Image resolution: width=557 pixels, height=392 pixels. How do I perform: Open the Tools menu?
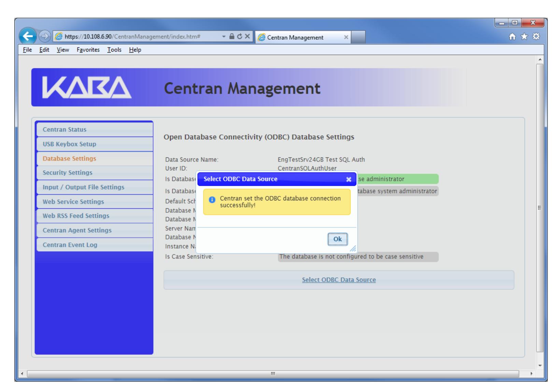[114, 50]
